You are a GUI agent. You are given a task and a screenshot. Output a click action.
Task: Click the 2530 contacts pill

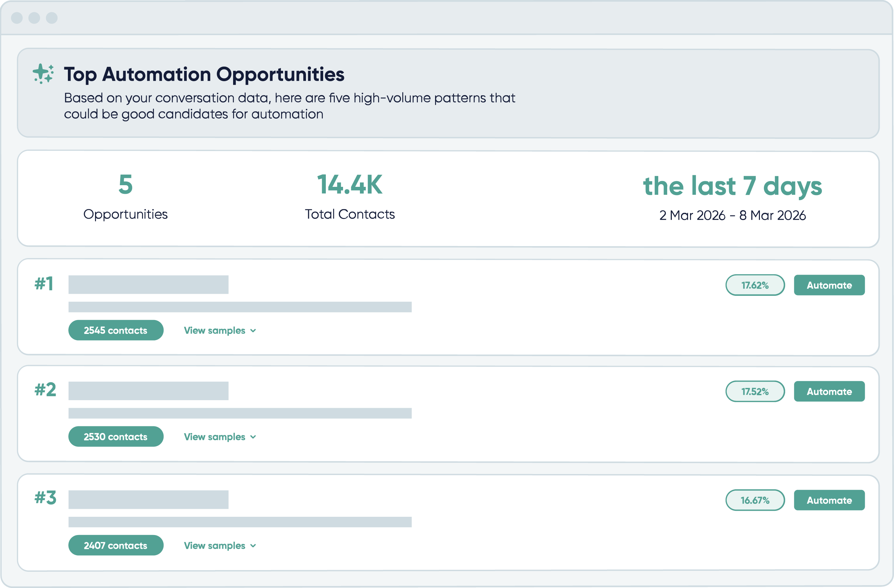[x=116, y=437]
